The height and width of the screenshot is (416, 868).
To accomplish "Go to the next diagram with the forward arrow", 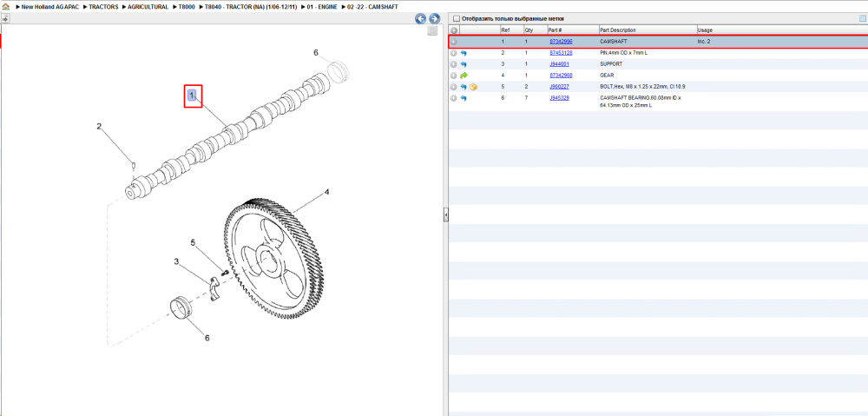I will click(435, 19).
